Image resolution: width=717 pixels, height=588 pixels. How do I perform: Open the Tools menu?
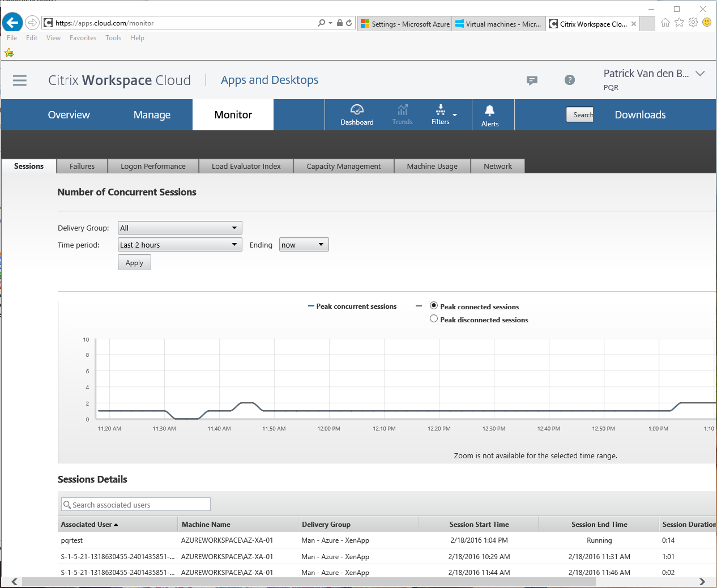pyautogui.click(x=113, y=38)
